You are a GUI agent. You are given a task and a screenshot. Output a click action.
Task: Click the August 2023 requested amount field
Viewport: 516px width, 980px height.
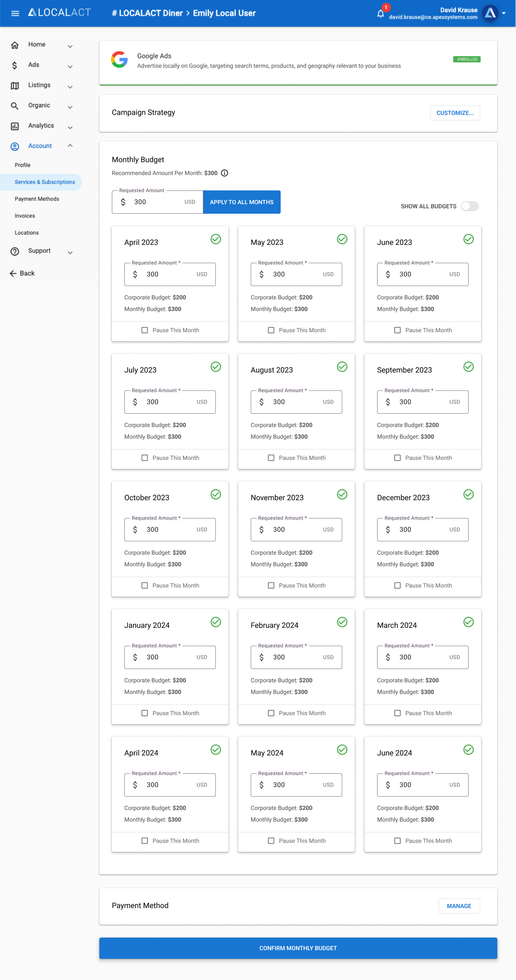296,402
